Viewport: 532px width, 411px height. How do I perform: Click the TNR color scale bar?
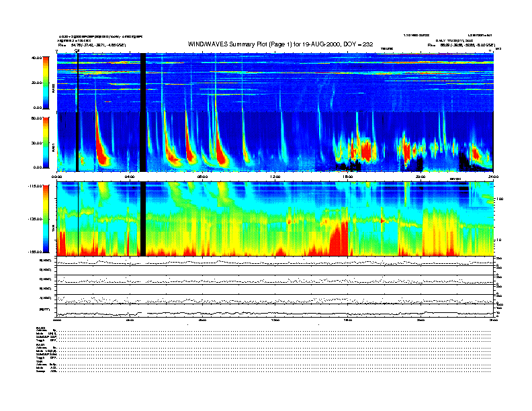tap(46, 219)
